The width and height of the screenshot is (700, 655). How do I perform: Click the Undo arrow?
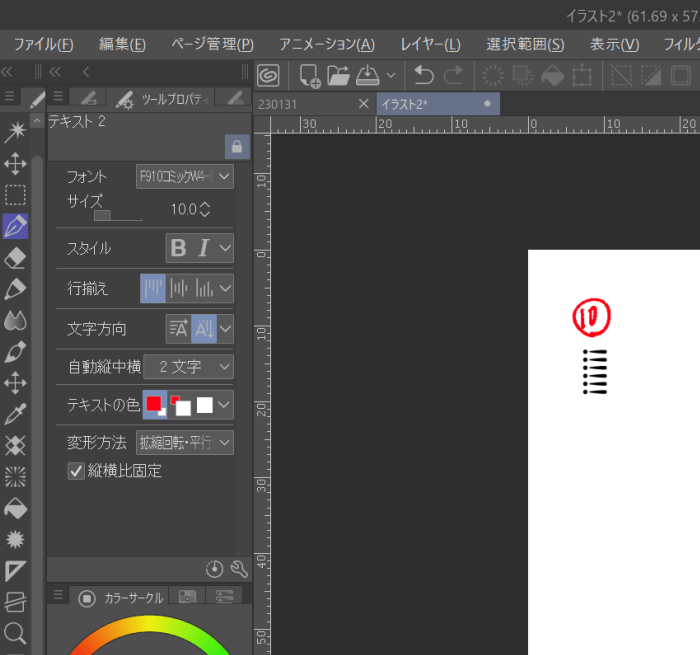[423, 75]
